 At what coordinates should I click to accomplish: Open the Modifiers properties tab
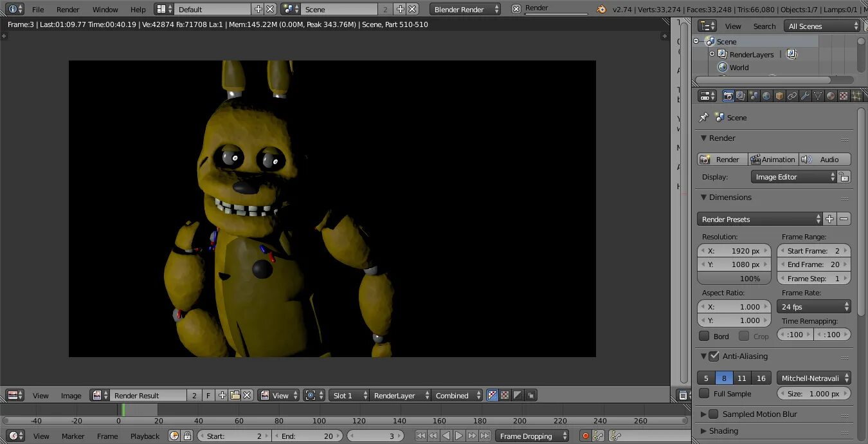(805, 95)
